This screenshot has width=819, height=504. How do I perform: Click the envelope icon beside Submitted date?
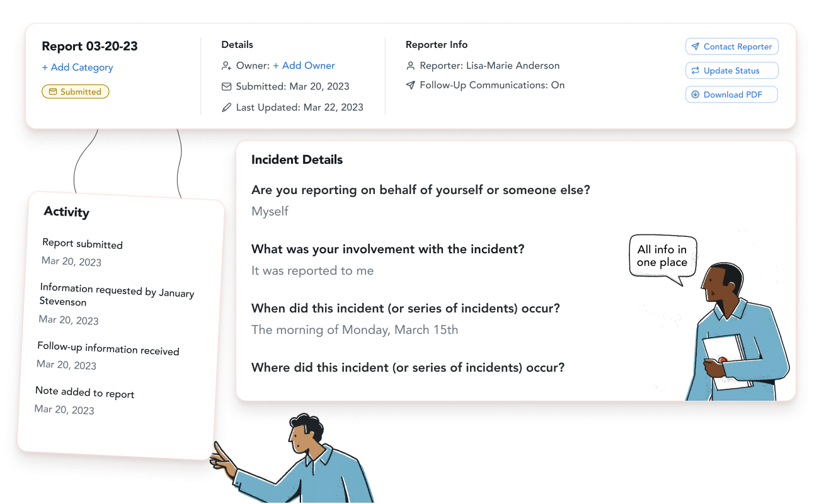[x=227, y=86]
